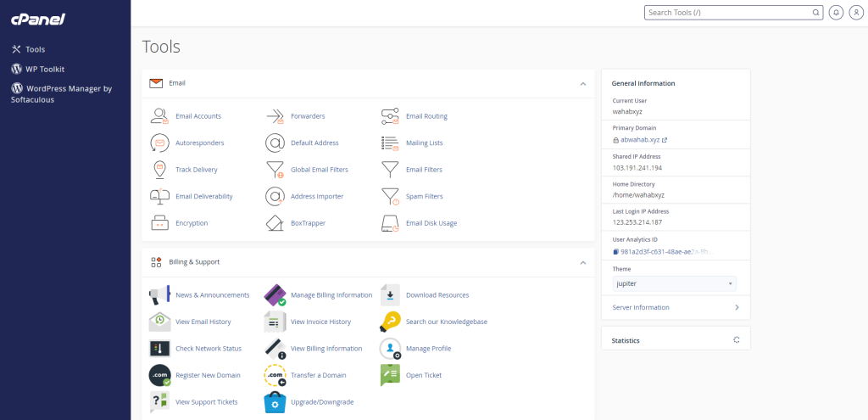This screenshot has width=868, height=420.
Task: Click the Email Routing icon
Action: 390,116
